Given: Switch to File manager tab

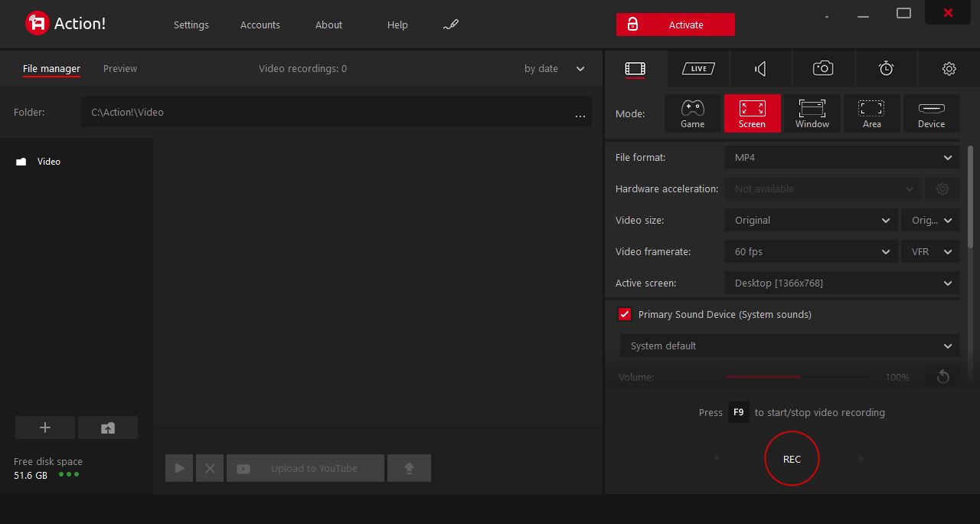Looking at the screenshot, I should (51, 68).
